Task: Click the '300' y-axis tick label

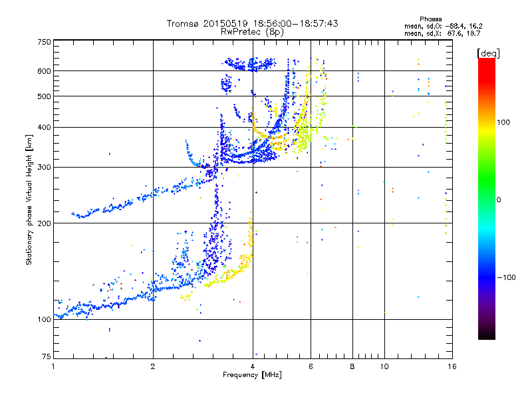Action: click(x=45, y=167)
